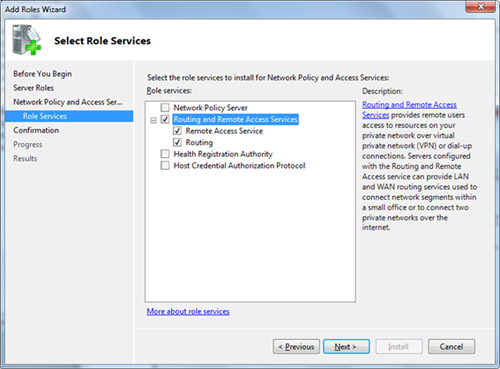The height and width of the screenshot is (369, 500).
Task: Click the Next button
Action: [x=346, y=347]
